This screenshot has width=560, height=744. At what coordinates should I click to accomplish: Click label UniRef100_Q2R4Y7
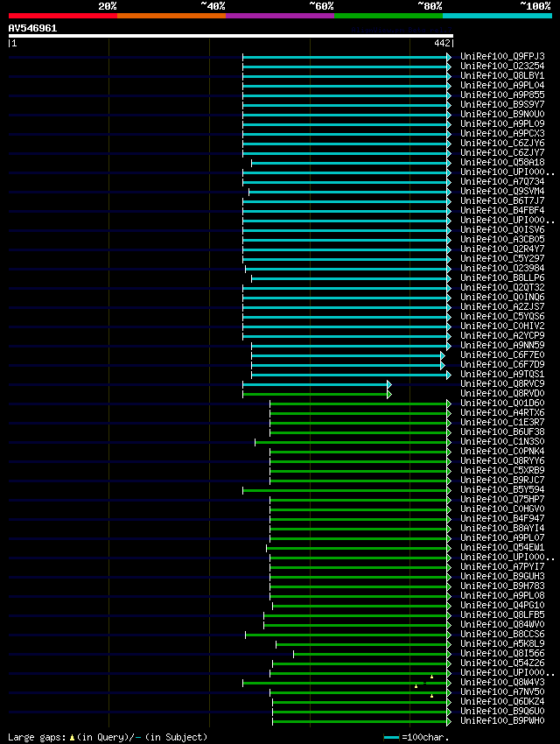502,249
